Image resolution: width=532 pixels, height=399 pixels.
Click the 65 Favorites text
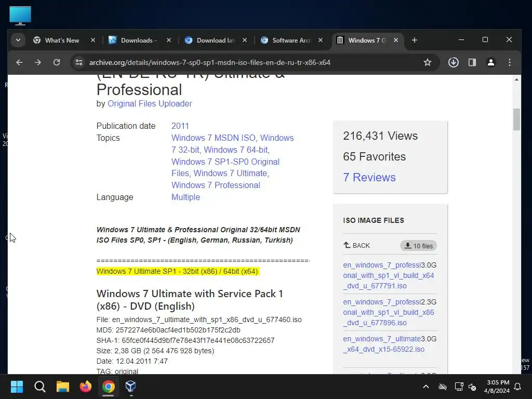pyautogui.click(x=374, y=157)
